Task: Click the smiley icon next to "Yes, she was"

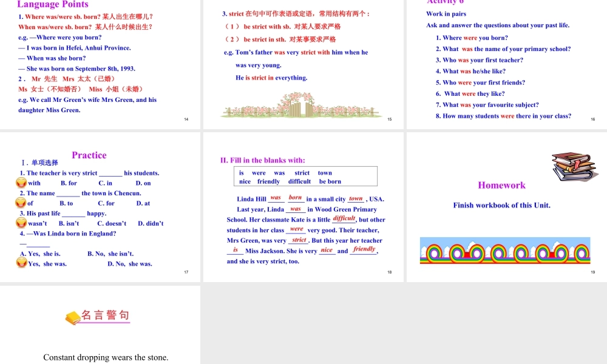Action: (22, 263)
